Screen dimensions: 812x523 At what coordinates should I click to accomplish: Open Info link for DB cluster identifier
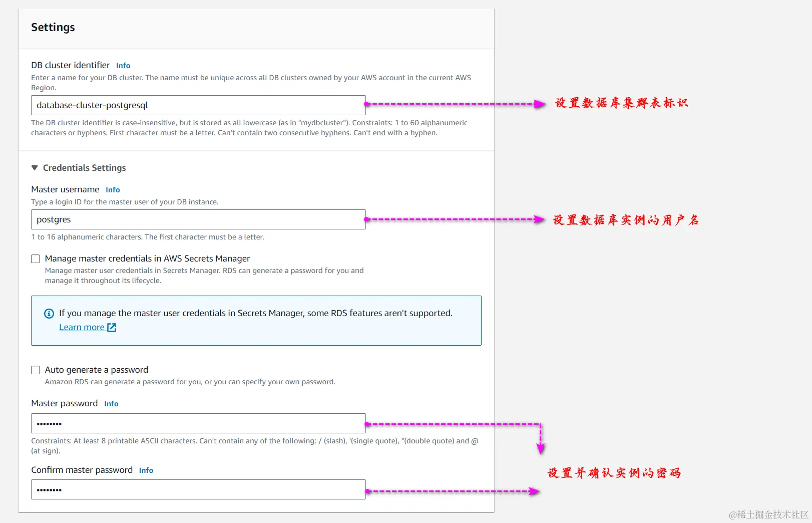[123, 66]
